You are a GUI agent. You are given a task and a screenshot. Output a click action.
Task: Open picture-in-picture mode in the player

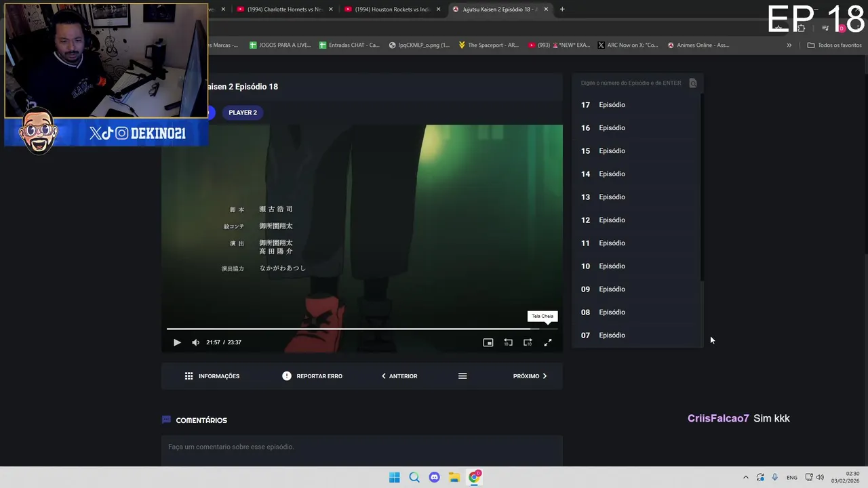(x=488, y=342)
